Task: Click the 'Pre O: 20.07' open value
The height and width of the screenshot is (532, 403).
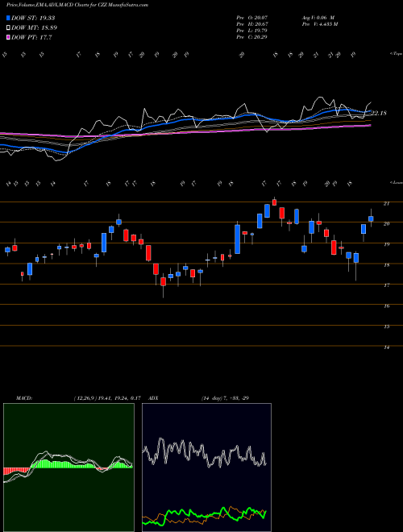Action: (x=252, y=17)
